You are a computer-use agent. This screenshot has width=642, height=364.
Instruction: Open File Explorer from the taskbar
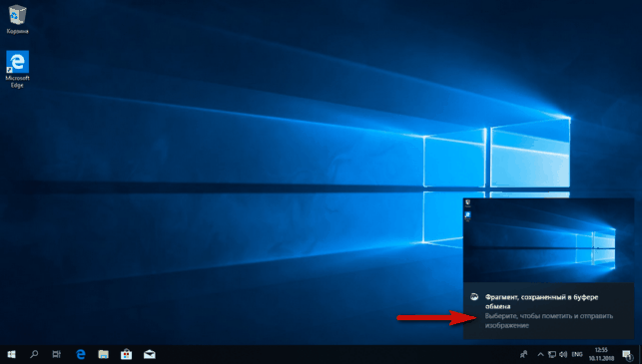click(103, 354)
